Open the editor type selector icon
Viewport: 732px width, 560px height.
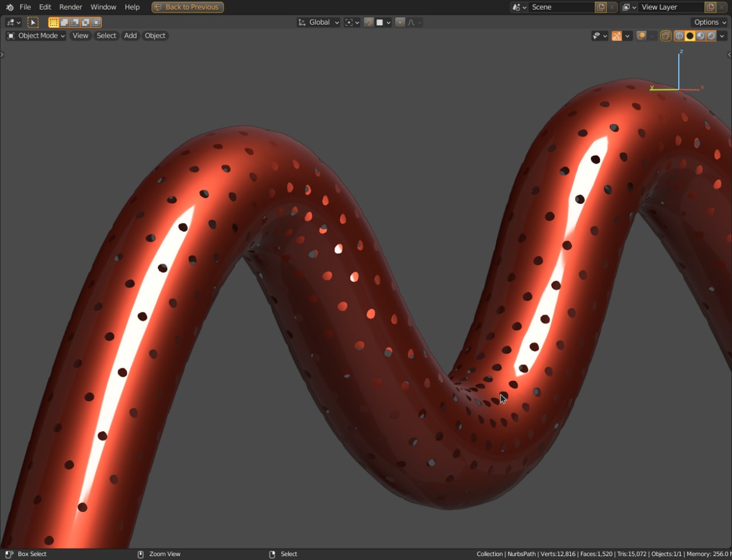[x=13, y=22]
